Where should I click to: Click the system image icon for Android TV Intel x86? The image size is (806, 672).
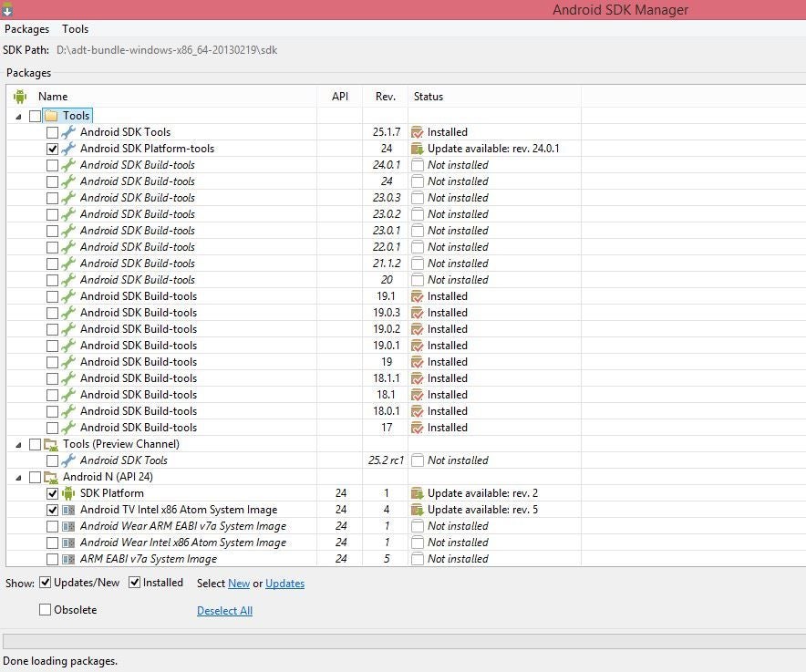tap(67, 510)
